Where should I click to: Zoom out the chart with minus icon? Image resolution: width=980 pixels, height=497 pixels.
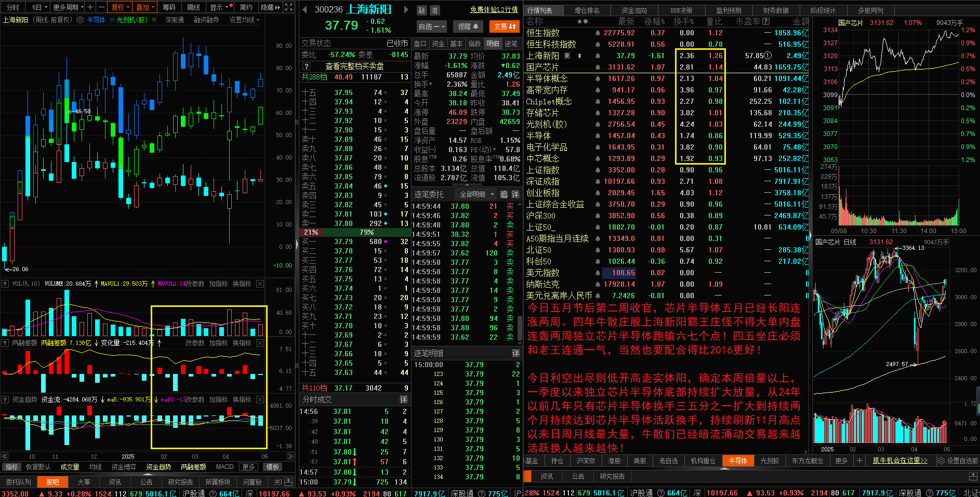coord(101,7)
